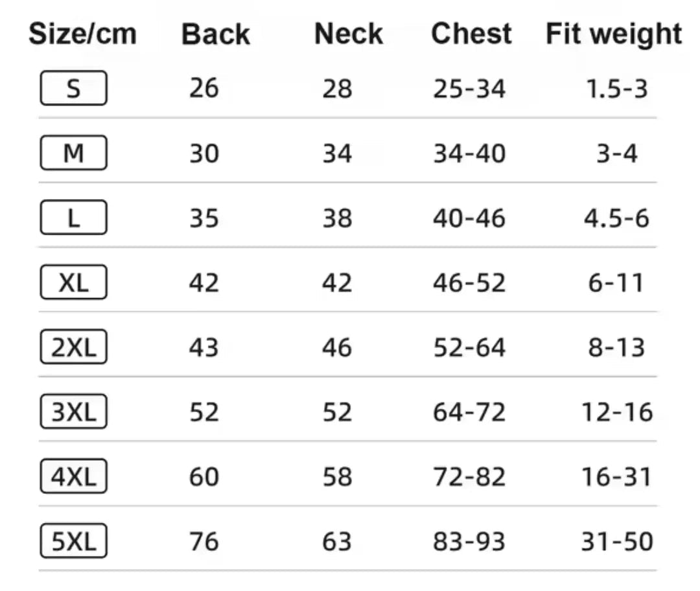Select the 2XL size label
700x591 pixels.
coord(74,347)
